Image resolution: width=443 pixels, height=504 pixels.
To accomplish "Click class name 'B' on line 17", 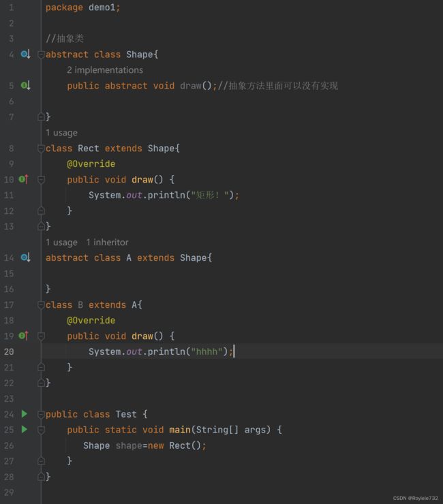I will tap(80, 304).
